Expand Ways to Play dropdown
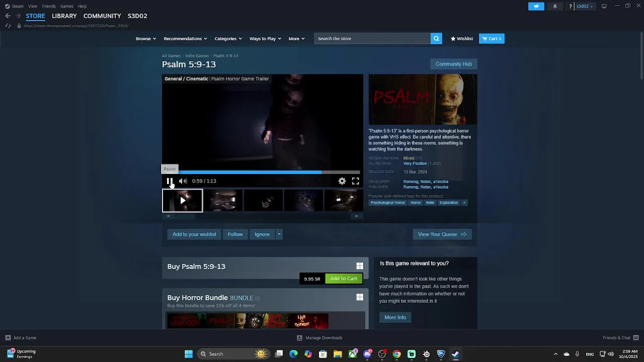 pos(266,39)
